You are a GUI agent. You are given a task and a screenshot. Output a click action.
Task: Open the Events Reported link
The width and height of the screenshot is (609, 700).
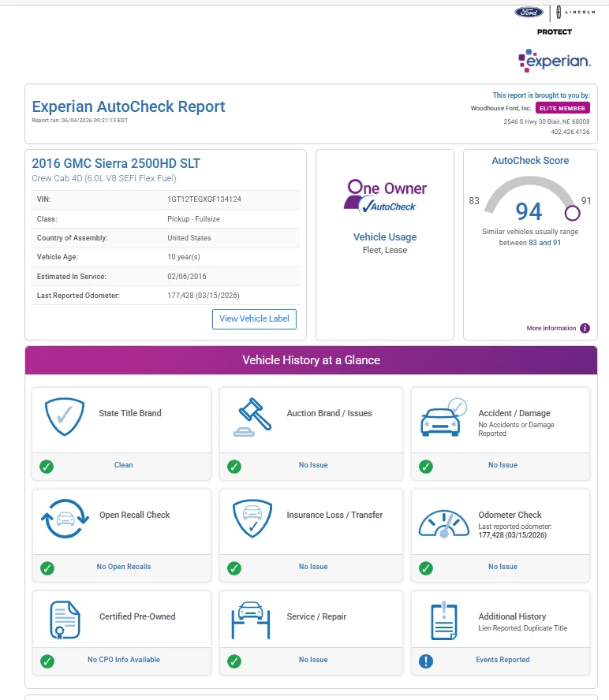503,659
